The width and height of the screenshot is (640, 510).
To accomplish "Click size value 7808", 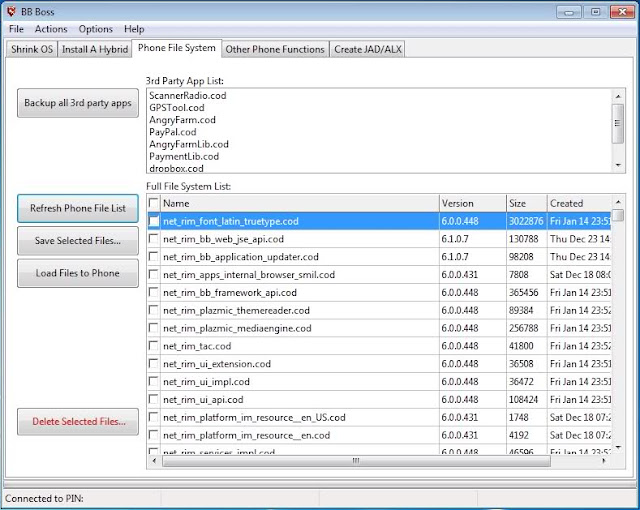I will point(518,275).
